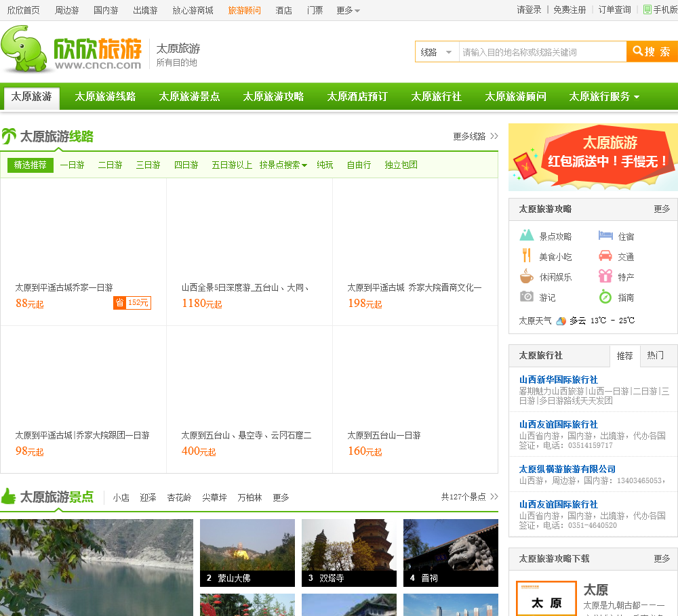
Task: Open 太原旅游线路 in green nav bar
Action: point(105,96)
